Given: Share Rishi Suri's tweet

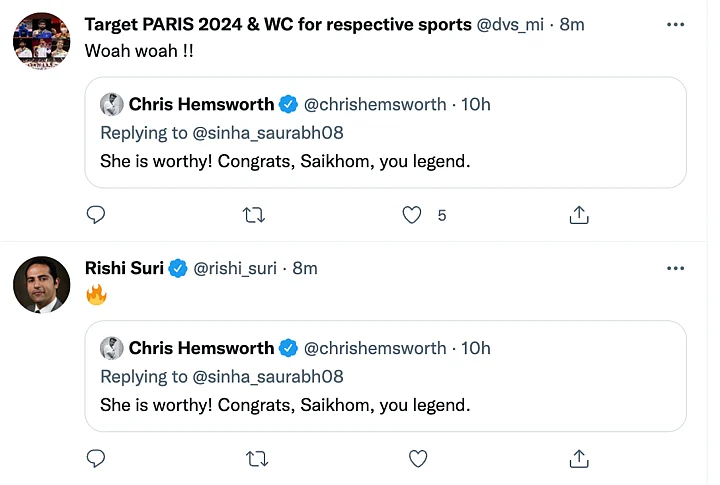Looking at the screenshot, I should point(579,458).
